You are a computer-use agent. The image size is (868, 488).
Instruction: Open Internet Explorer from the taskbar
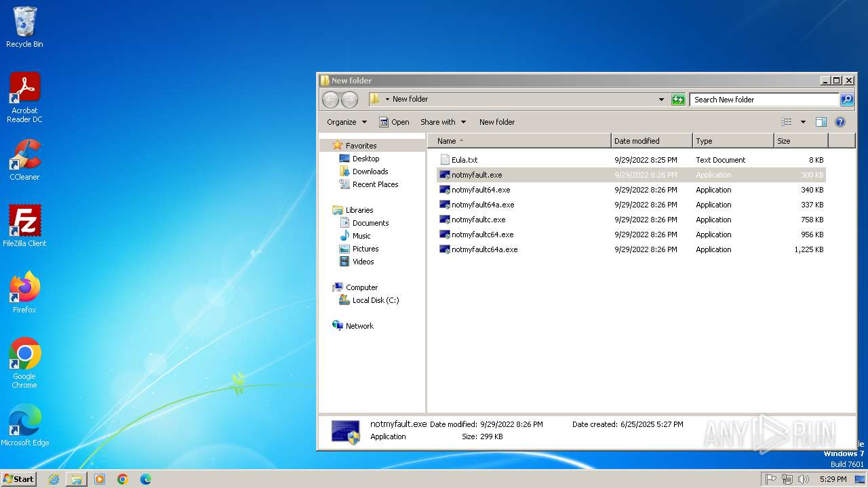[x=54, y=479]
